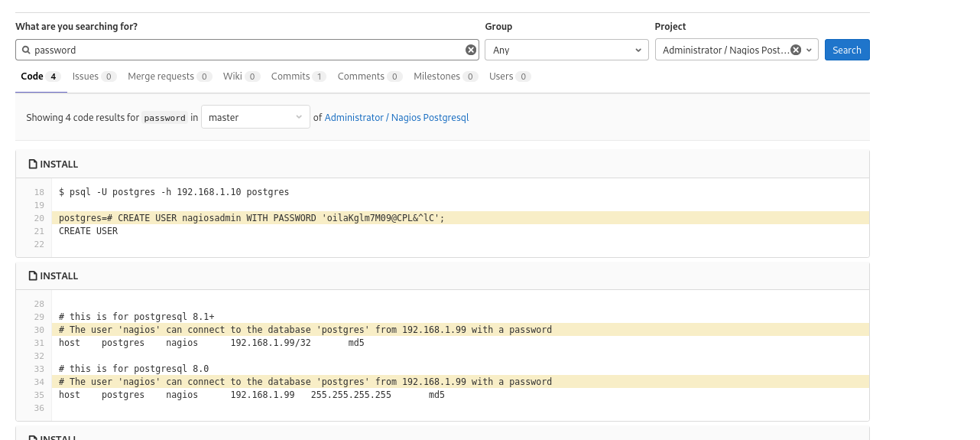Viewport: 980px width, 440px height.
Task: Open the first INSTALL file result
Action: [x=59, y=165]
